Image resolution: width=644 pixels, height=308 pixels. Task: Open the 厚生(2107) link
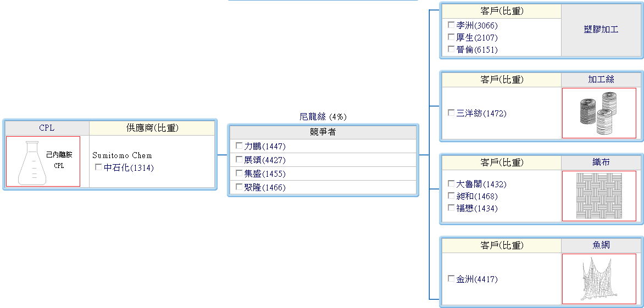[476, 38]
